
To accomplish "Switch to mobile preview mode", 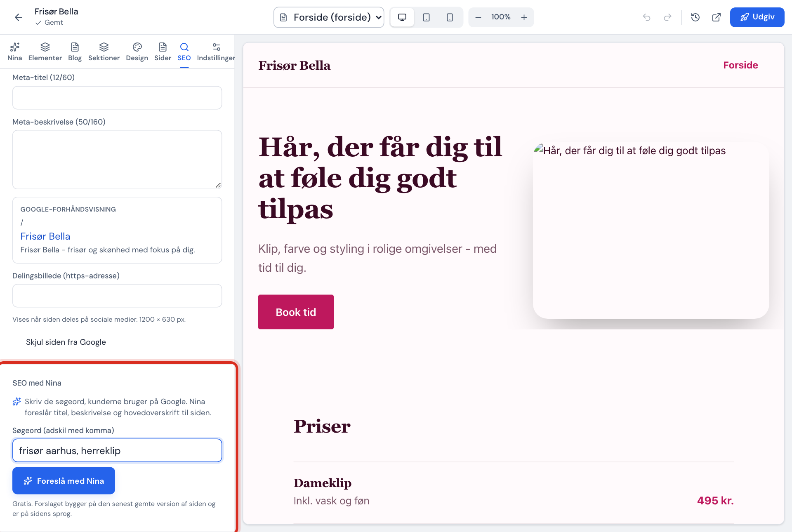I will click(450, 17).
